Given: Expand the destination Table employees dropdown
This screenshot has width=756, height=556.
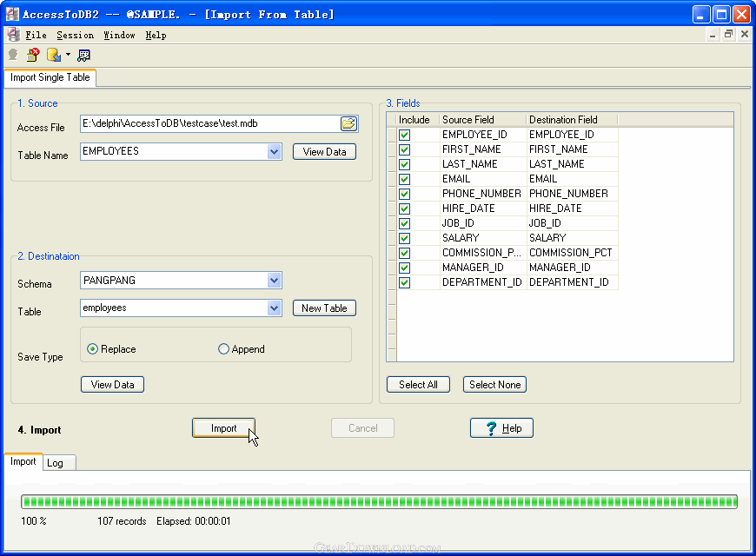Looking at the screenshot, I should pyautogui.click(x=274, y=308).
